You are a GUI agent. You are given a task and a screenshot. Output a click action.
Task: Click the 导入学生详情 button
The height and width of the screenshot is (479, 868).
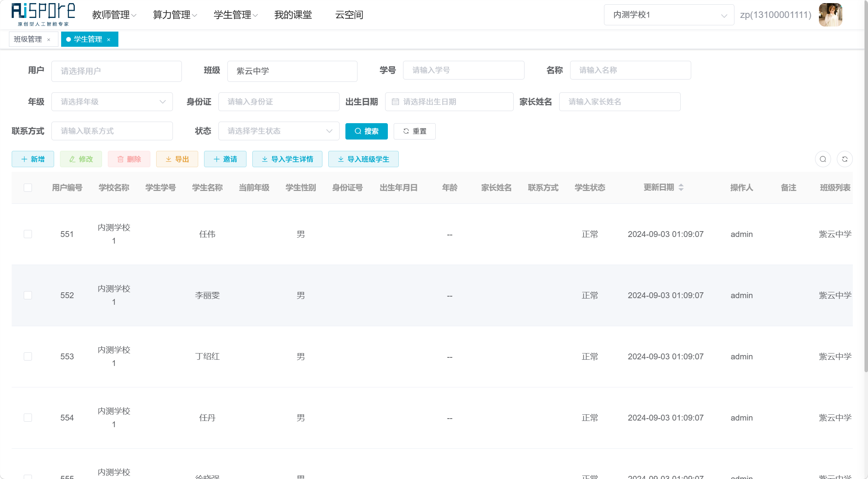coord(287,159)
